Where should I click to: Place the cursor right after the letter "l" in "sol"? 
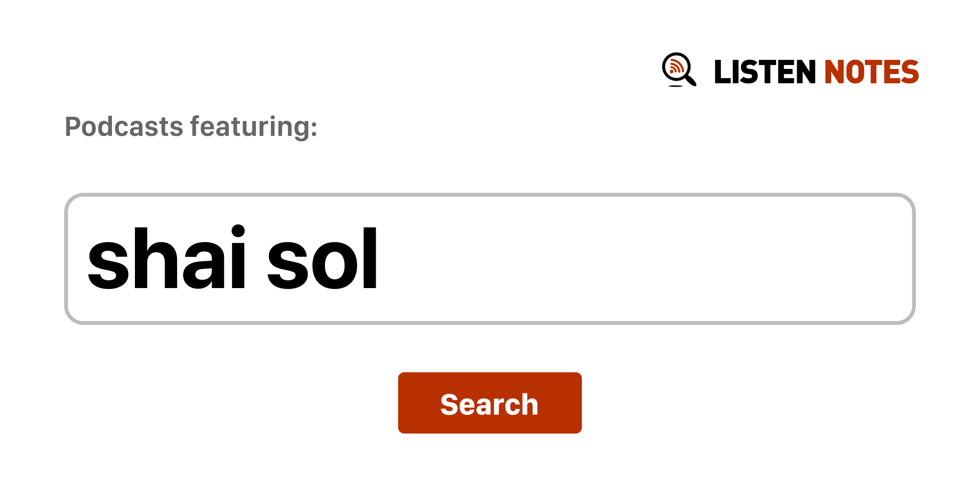click(380, 259)
